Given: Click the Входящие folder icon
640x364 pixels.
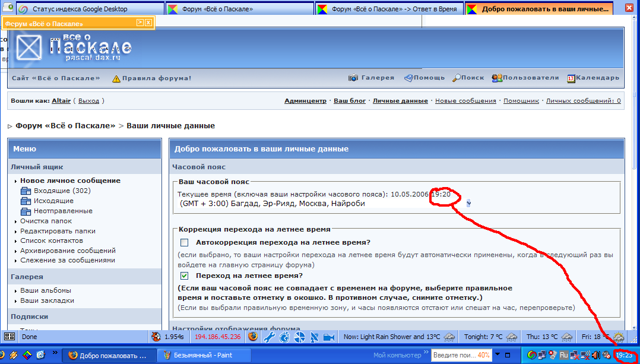Looking at the screenshot, I should 26,191.
